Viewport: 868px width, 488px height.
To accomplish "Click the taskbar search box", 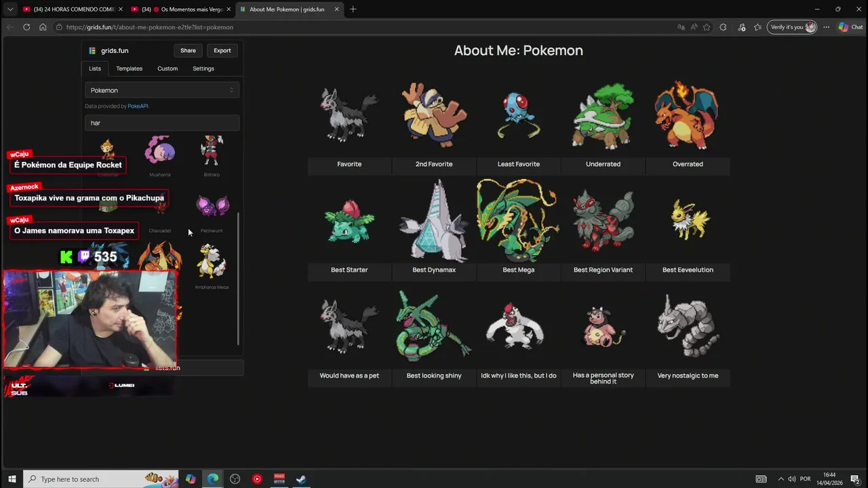I will [x=101, y=479].
